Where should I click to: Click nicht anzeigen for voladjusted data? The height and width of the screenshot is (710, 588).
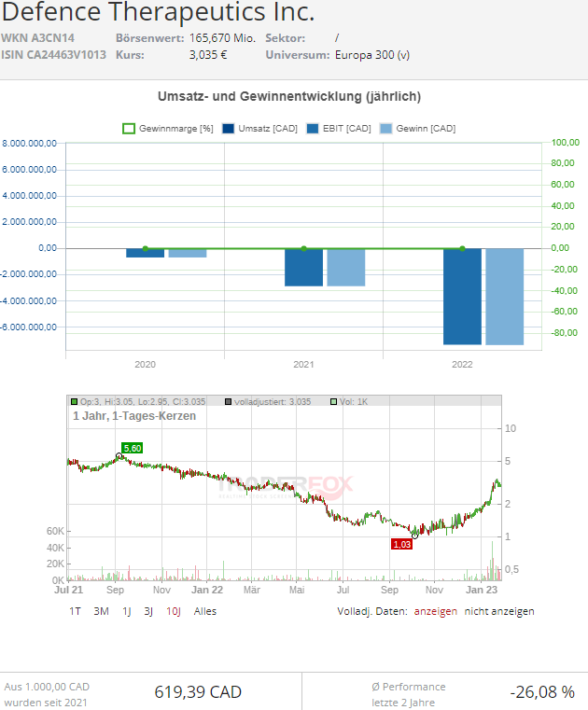(x=499, y=611)
